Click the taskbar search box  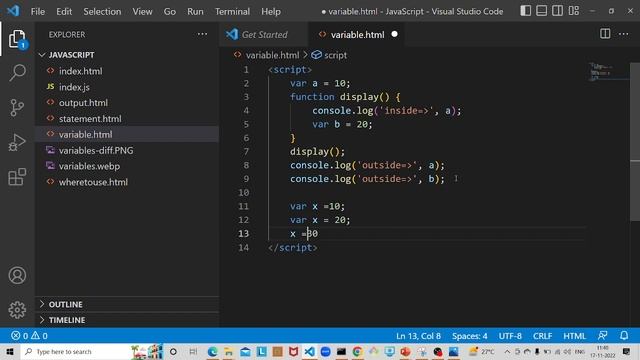tap(76, 351)
